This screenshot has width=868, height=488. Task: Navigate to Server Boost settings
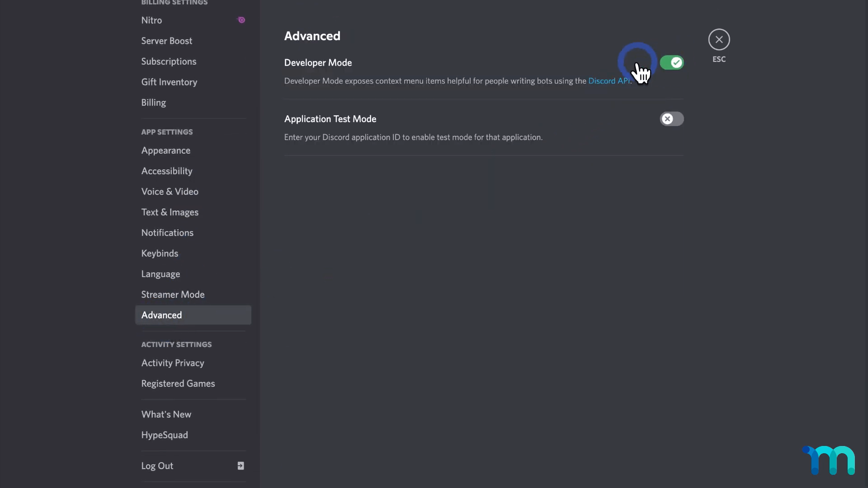166,40
